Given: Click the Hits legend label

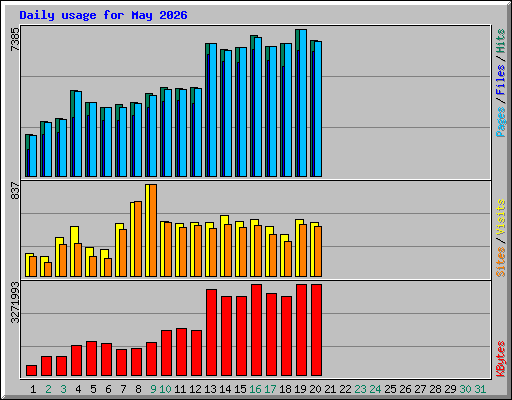Looking at the screenshot, I should 500,41.
